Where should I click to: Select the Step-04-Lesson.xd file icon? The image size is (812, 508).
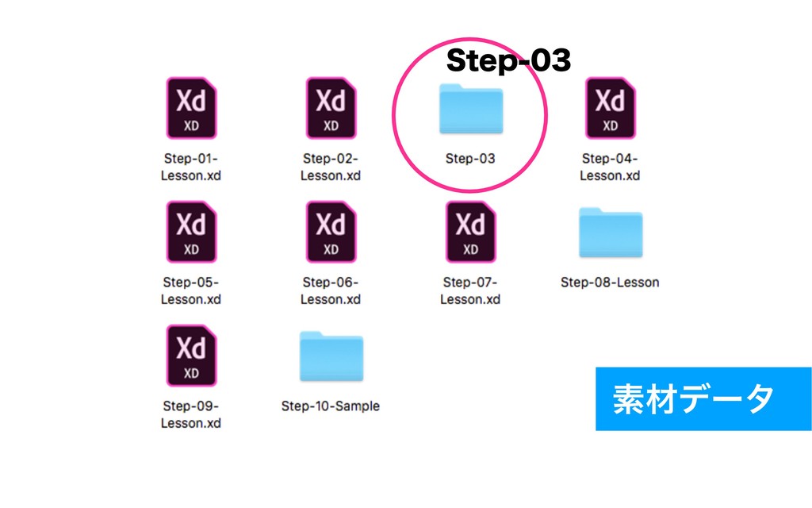610,108
